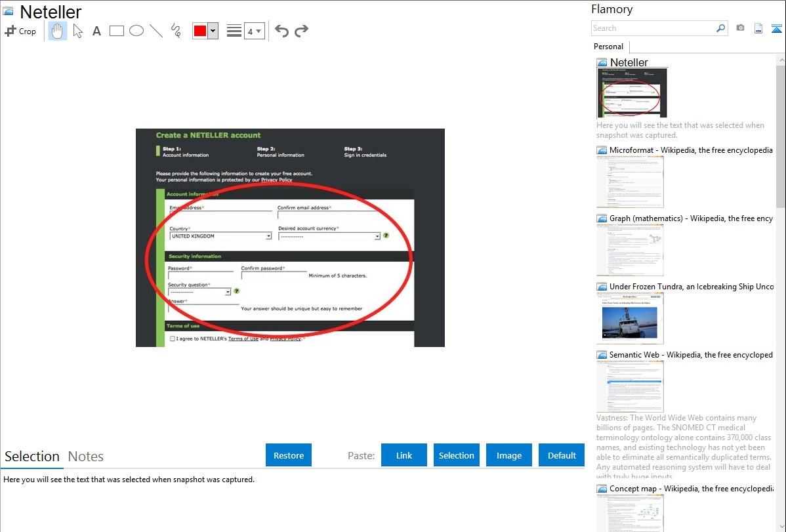Undo the last edit
This screenshot has width=786, height=532.
click(x=281, y=31)
